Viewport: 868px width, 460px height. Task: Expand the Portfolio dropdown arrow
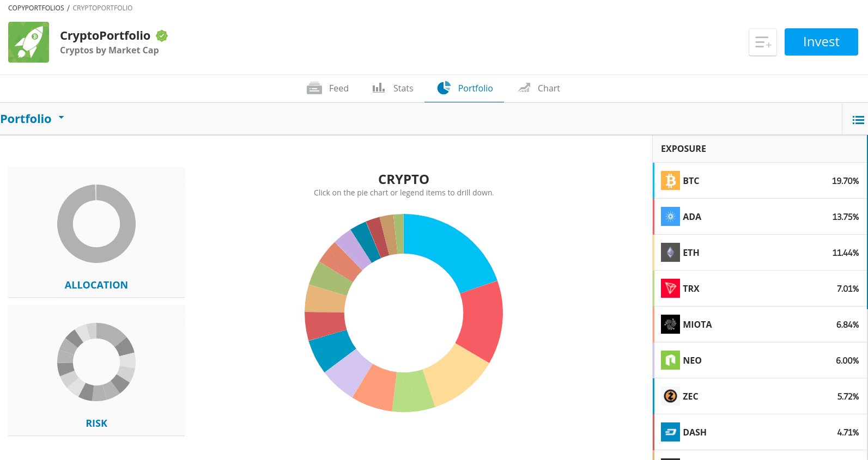point(61,118)
